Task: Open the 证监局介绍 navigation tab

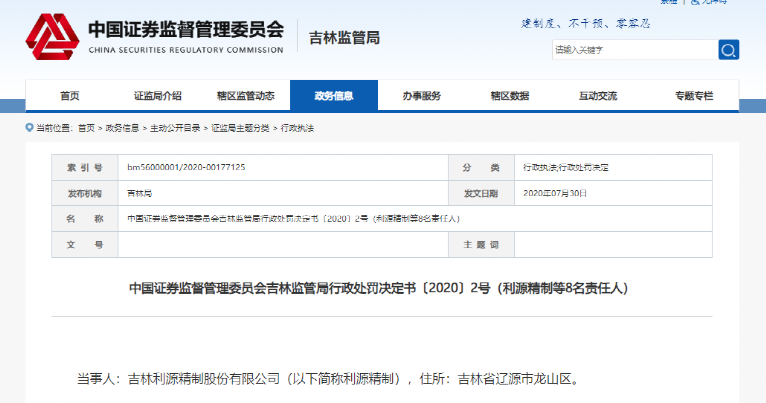Action: pyautogui.click(x=157, y=96)
